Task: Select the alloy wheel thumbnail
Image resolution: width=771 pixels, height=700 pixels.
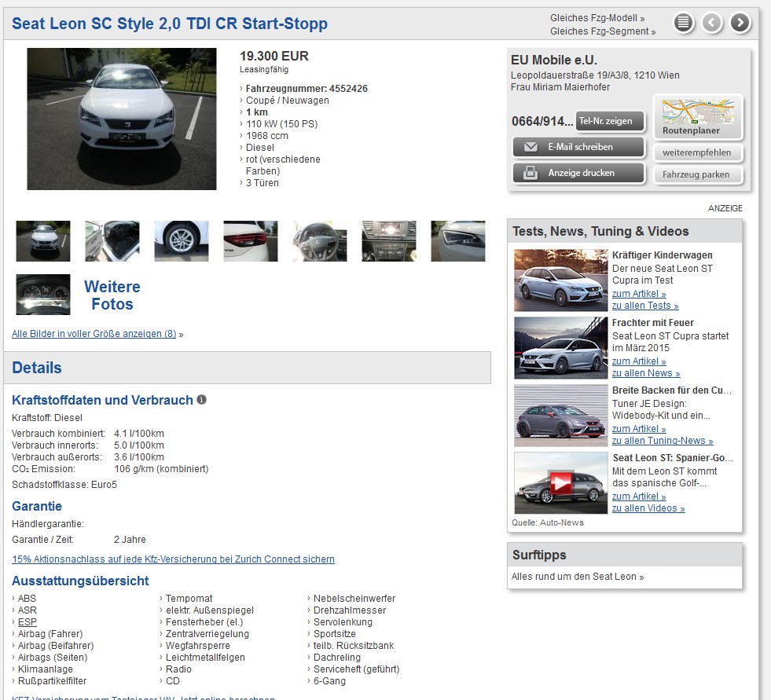Action: 182,241
